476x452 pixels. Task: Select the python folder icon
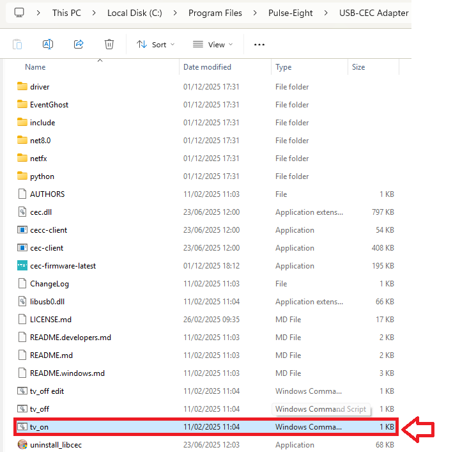tap(22, 176)
